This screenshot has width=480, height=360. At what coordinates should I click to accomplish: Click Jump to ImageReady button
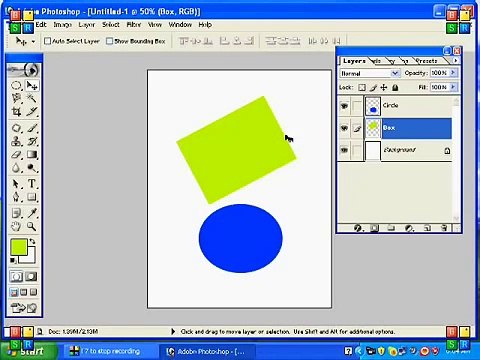24,308
